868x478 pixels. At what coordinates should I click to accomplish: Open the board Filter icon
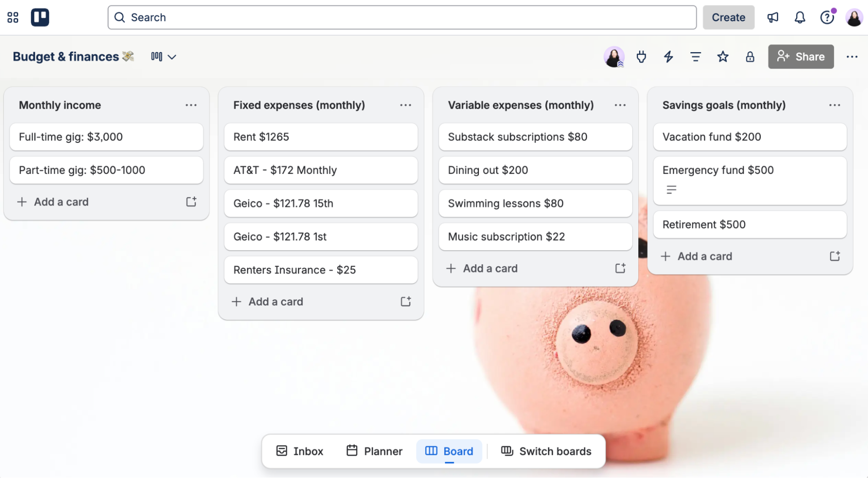(695, 56)
